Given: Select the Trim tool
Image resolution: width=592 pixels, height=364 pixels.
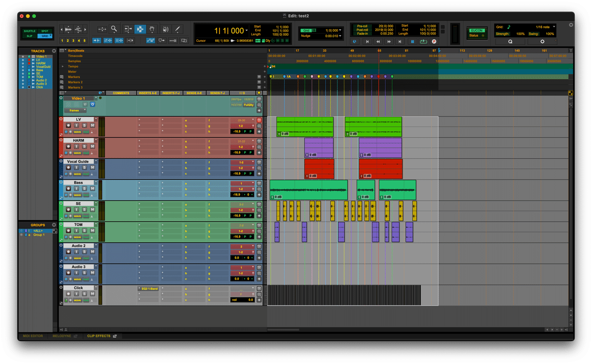Looking at the screenshot, I should click(128, 29).
